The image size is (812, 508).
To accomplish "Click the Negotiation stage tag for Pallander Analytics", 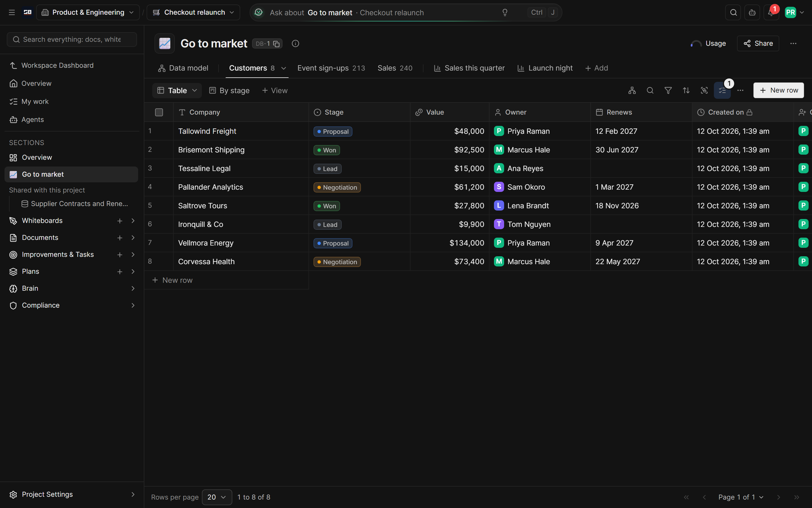I will pos(337,187).
